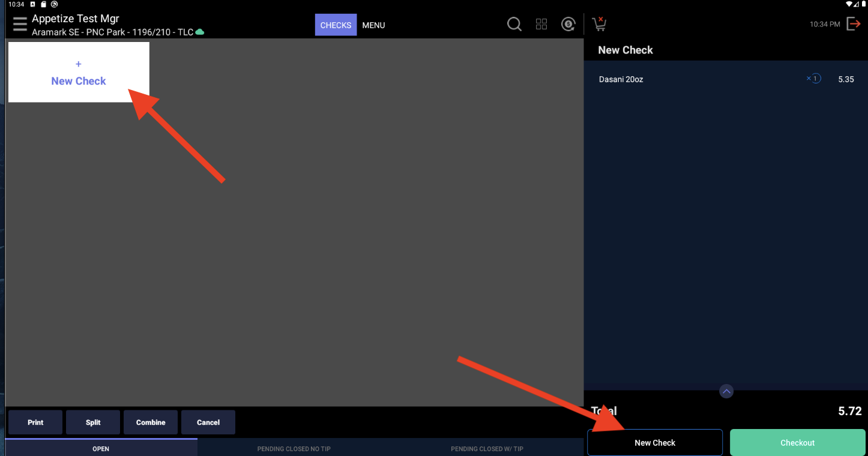The height and width of the screenshot is (456, 868).
Task: Clear the cart with the red X cart icon
Action: pyautogui.click(x=598, y=23)
